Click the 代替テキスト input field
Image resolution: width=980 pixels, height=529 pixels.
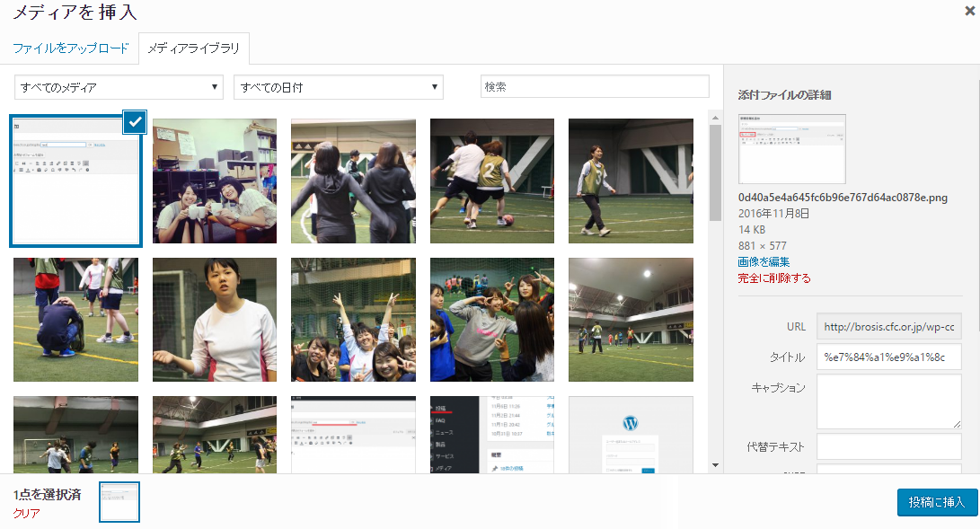pos(888,446)
